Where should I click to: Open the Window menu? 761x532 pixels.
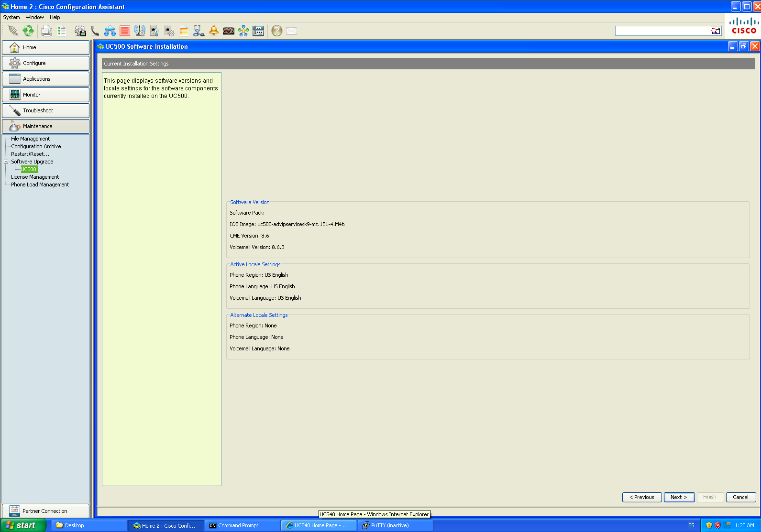[x=35, y=17]
